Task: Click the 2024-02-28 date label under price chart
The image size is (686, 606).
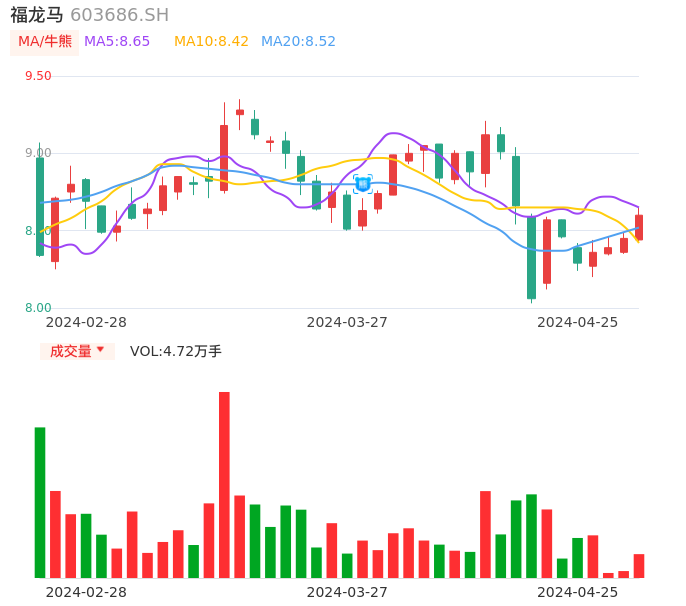Action: pos(86,322)
